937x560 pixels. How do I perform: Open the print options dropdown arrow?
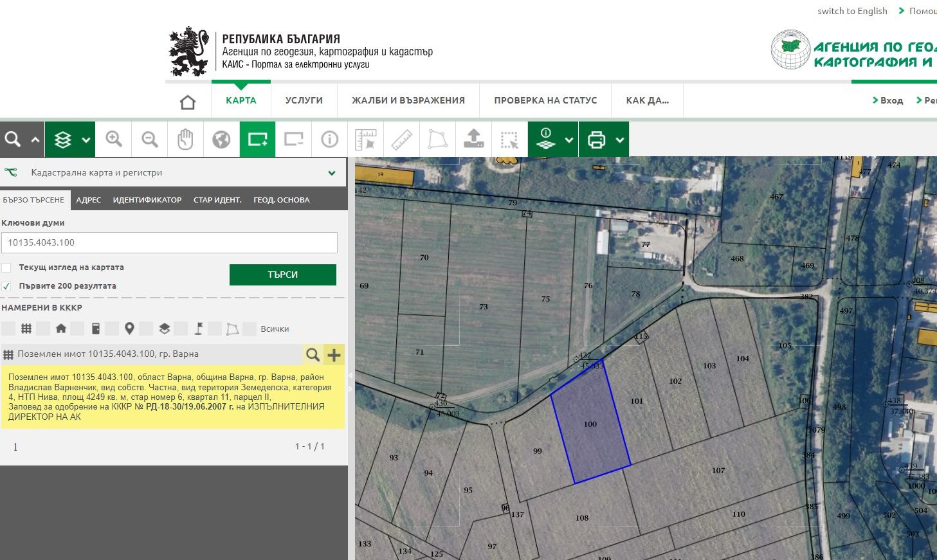(x=619, y=140)
